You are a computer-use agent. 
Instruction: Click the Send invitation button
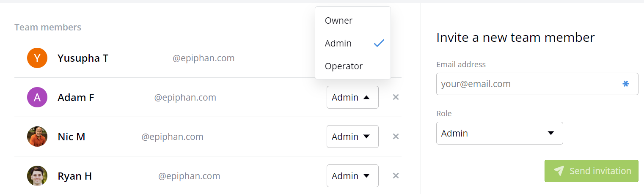point(591,171)
